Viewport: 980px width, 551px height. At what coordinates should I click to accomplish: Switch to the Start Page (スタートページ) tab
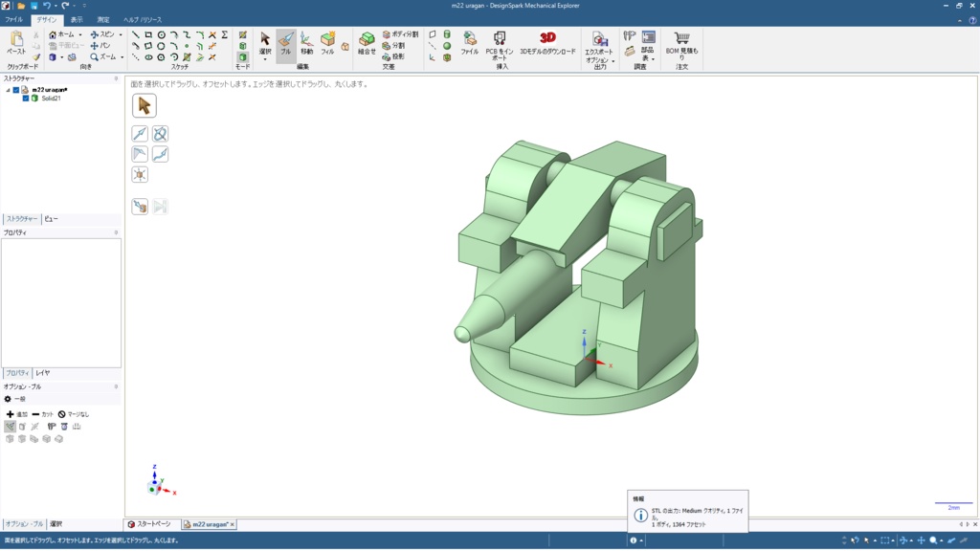[149, 525]
